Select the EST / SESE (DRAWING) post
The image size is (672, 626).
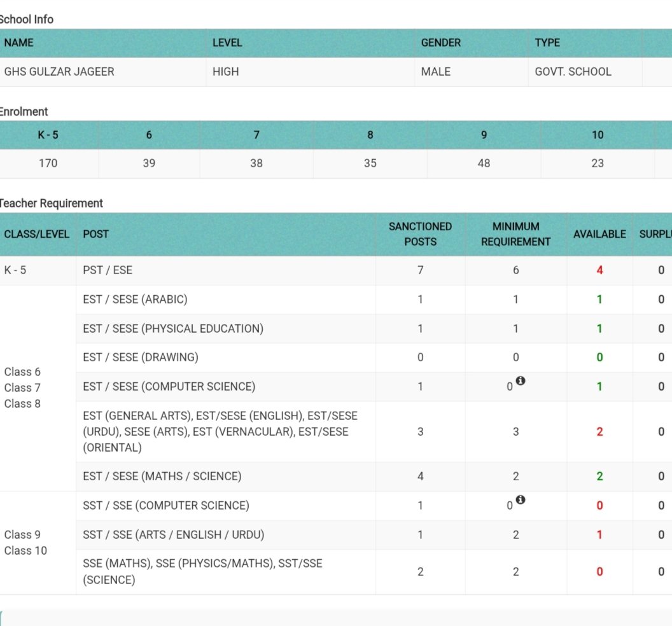pyautogui.click(x=141, y=358)
